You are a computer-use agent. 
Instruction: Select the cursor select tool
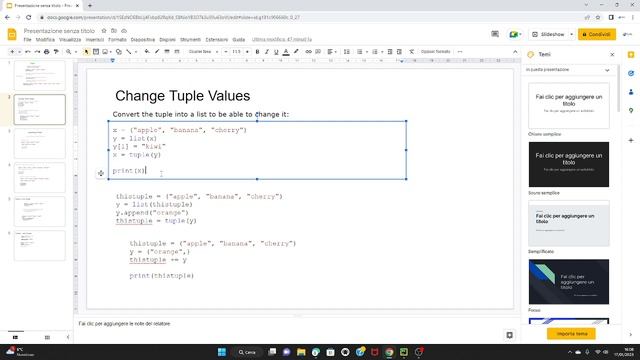pyautogui.click(x=86, y=52)
